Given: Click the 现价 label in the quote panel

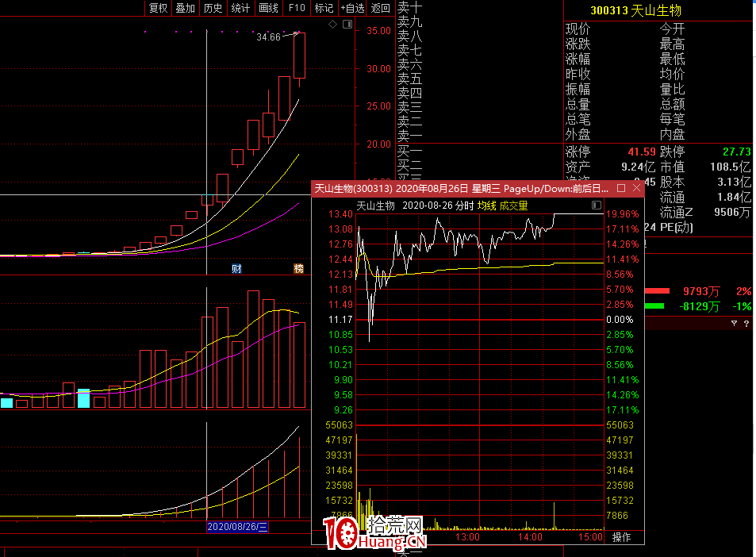Looking at the screenshot, I should coord(578,29).
